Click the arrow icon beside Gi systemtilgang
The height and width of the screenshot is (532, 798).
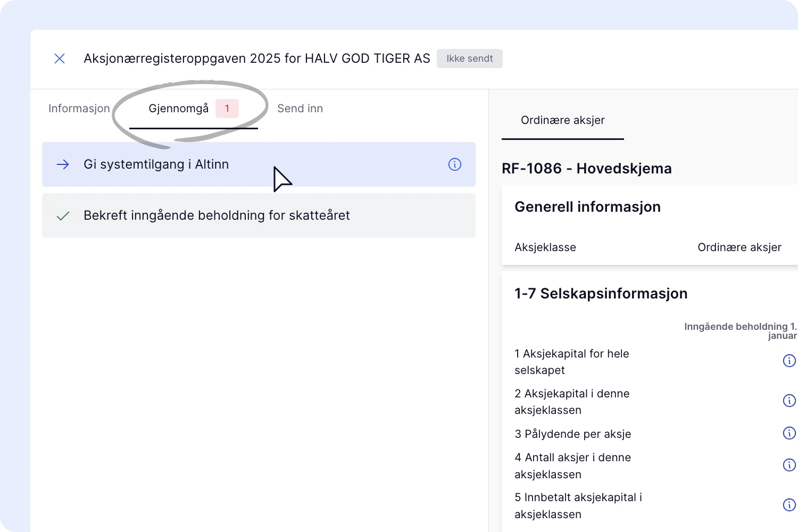click(x=63, y=164)
